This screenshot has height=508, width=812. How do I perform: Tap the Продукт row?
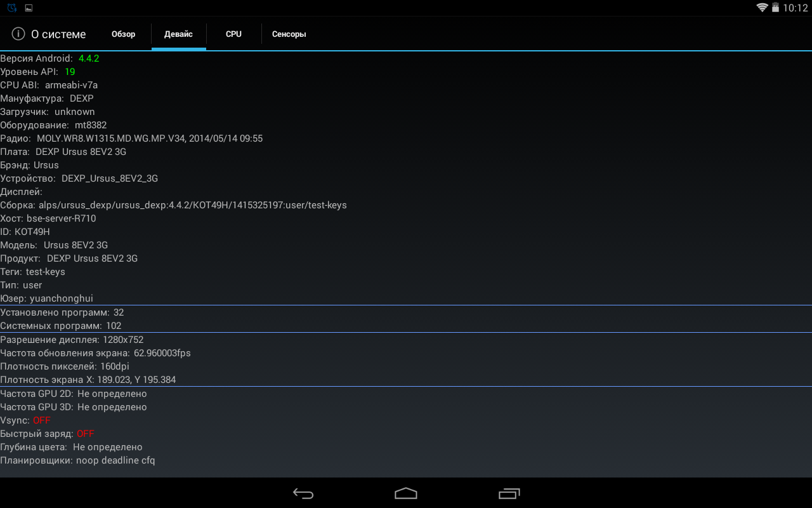(406, 258)
